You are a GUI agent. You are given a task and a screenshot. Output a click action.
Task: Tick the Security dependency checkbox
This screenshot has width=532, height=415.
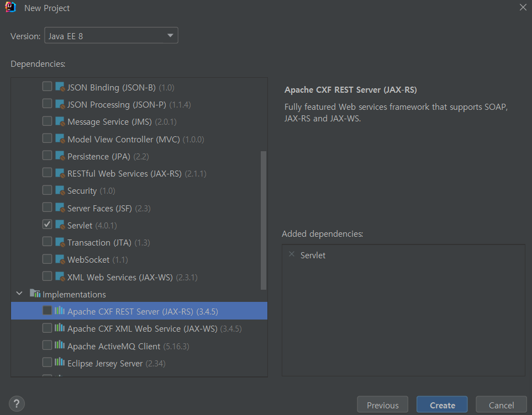[47, 190]
